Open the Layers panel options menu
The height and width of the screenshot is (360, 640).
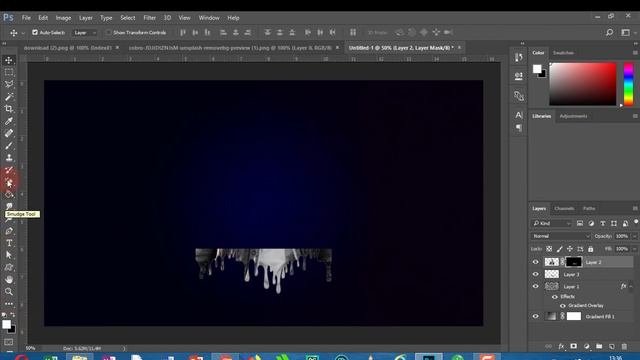[x=635, y=209]
